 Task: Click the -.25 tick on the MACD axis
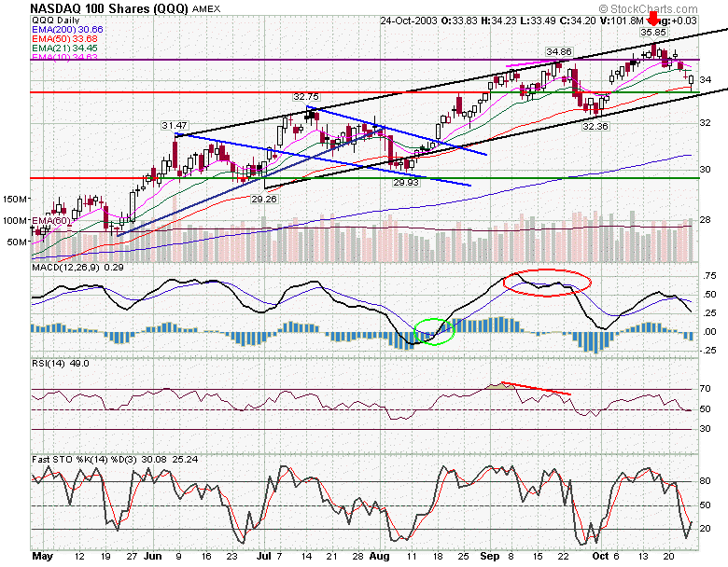click(708, 350)
